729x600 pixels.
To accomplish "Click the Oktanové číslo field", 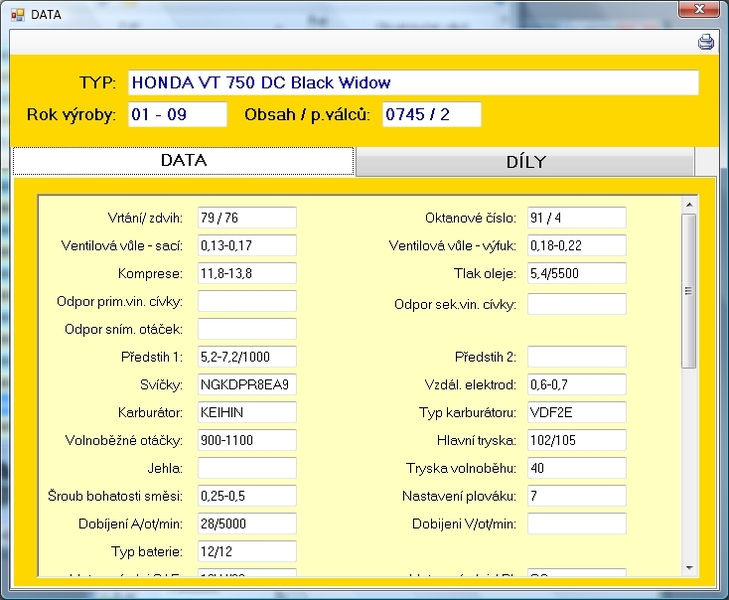I will click(x=577, y=218).
